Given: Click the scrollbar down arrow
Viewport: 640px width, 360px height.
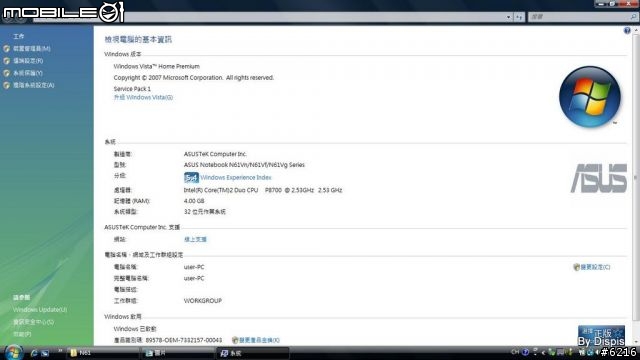Looking at the screenshot, I should tap(636, 342).
